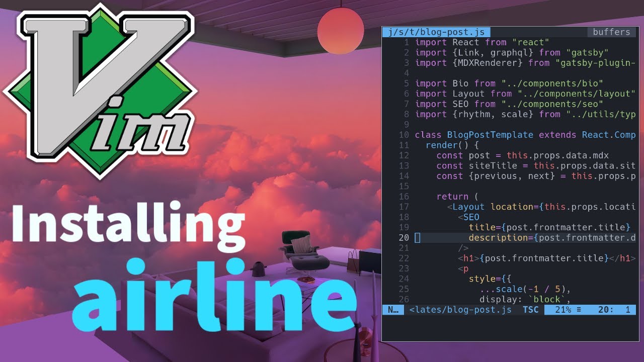Click the TSC linter indicator in the statusline
This screenshot has width=644, height=362.
tap(530, 310)
